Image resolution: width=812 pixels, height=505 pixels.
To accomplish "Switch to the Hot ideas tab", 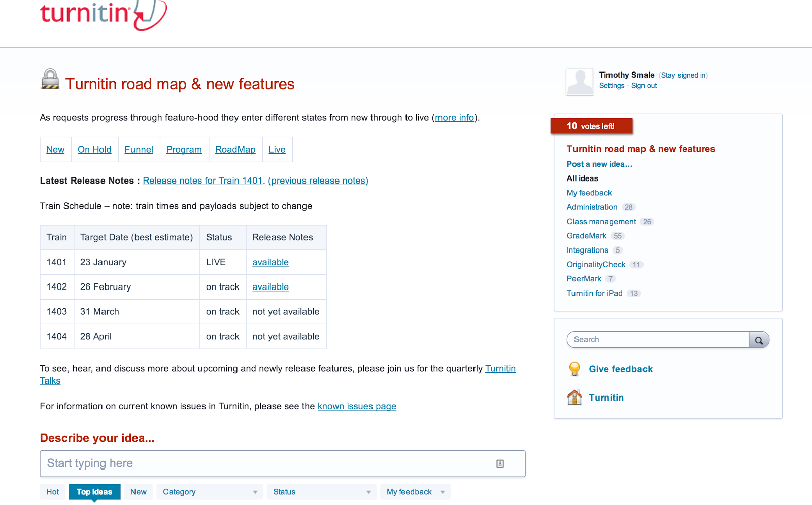I will click(53, 492).
